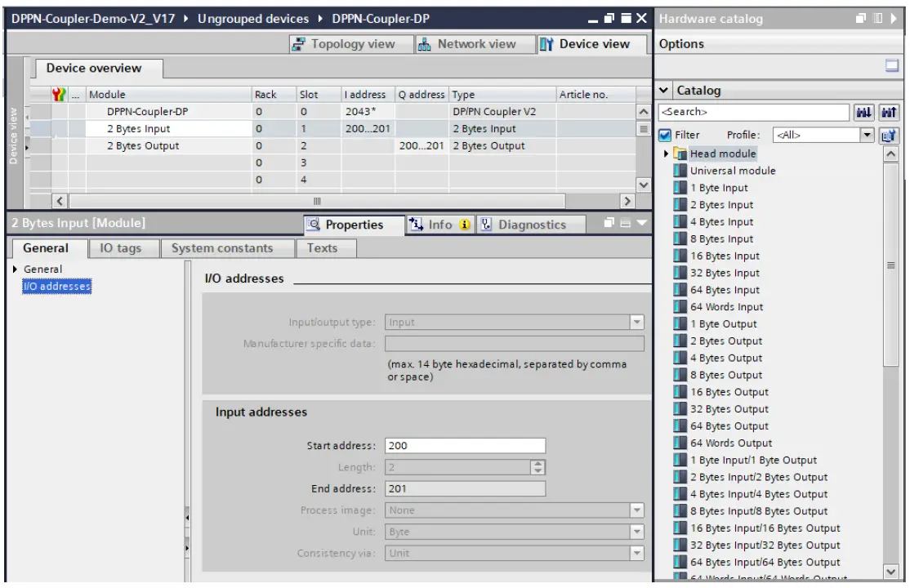
Task: Click DPPN-Coupler-Demo-V2_V17 breadcrumb
Action: [93, 19]
